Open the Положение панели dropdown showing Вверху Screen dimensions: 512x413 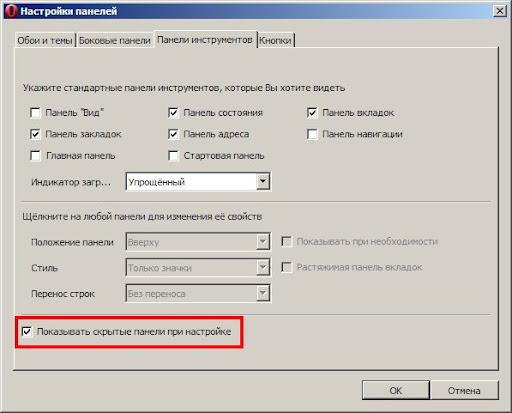point(198,242)
